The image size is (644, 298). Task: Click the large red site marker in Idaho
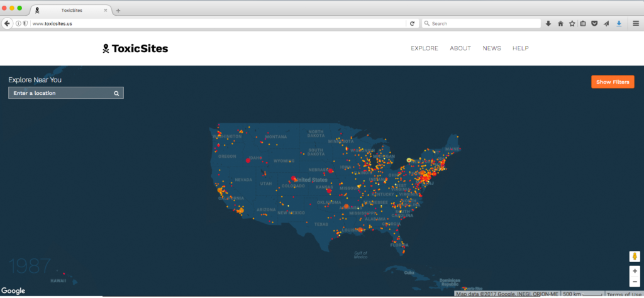pos(248,160)
